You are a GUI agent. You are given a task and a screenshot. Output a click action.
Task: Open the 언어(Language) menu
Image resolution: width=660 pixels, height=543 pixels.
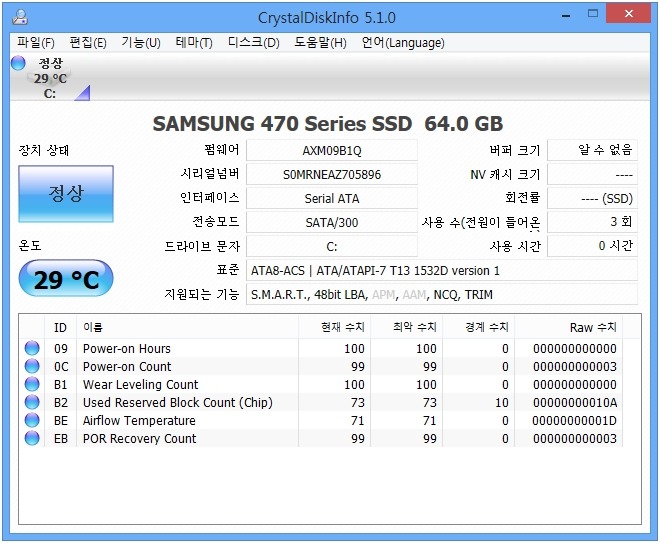tap(403, 43)
